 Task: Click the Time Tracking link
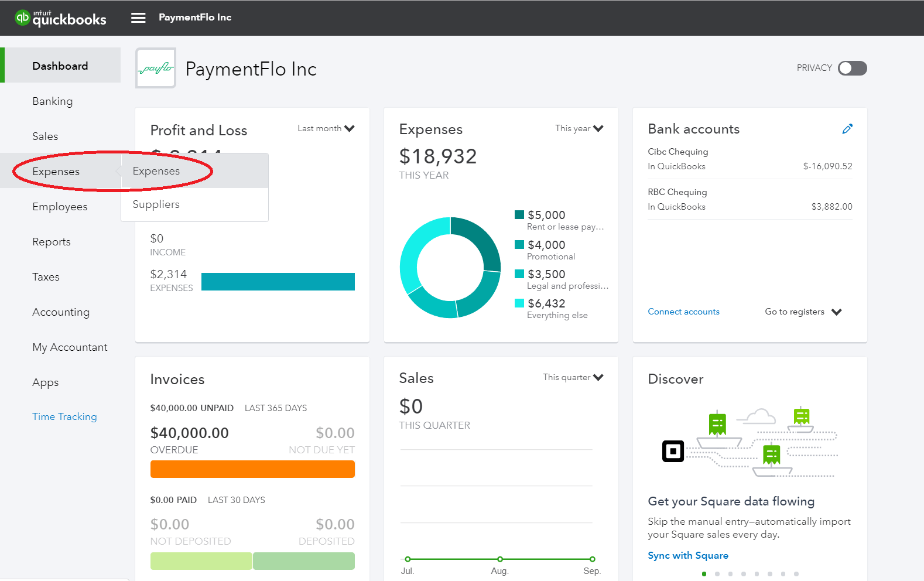tap(64, 416)
